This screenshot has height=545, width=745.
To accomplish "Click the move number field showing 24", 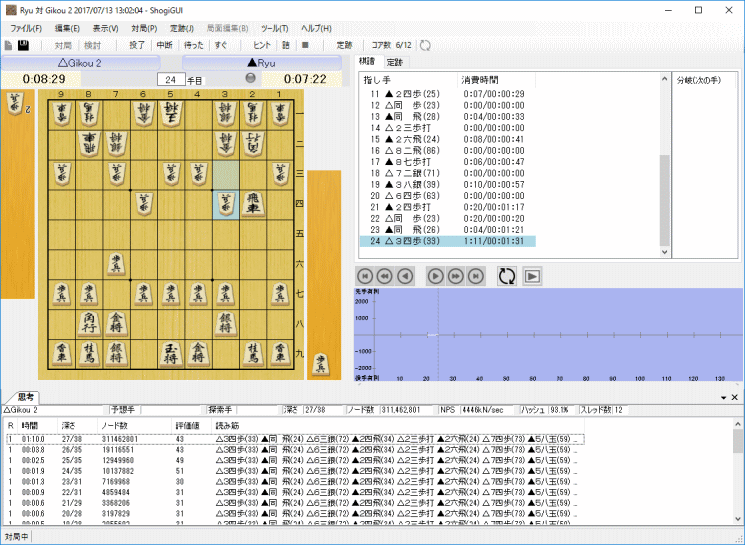I will (x=170, y=79).
